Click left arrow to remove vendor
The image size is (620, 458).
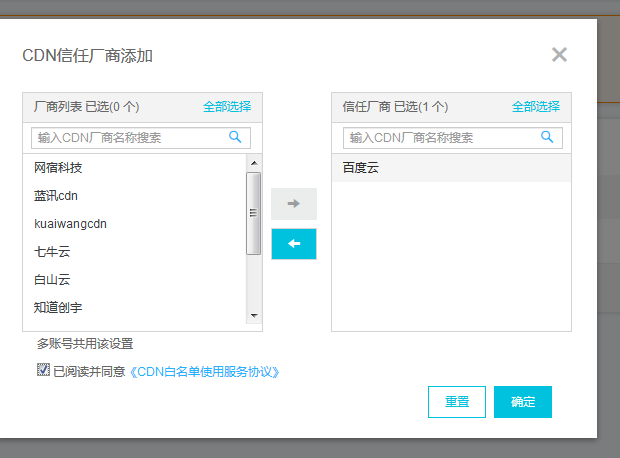(293, 244)
